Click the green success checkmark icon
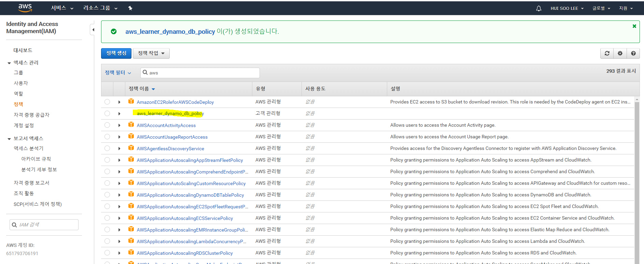Viewport: 644px width, 264px height. (114, 31)
